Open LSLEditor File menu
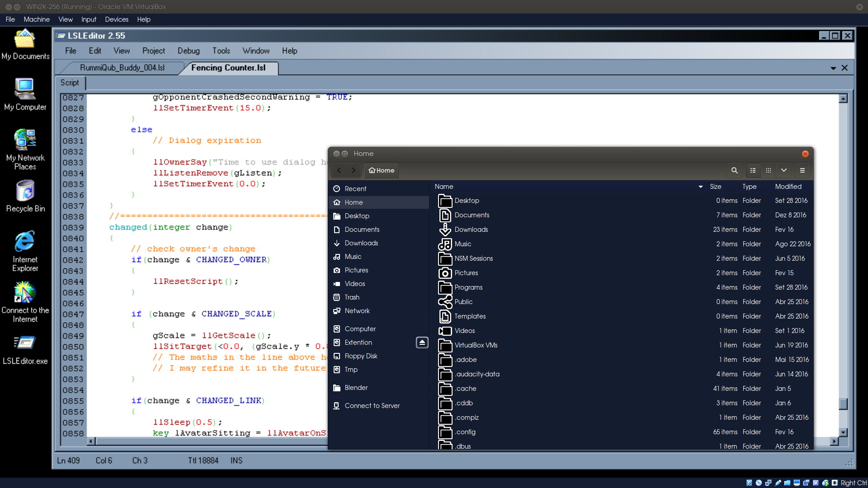 click(x=71, y=51)
